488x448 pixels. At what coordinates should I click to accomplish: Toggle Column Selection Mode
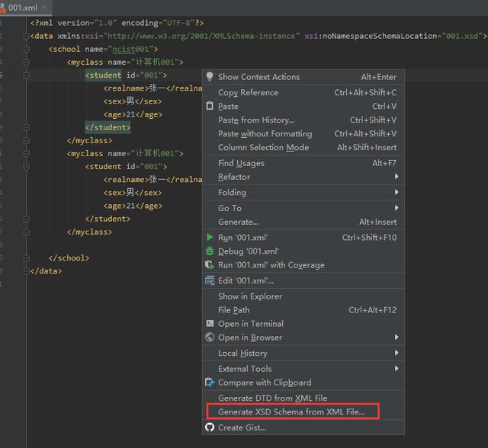pos(303,147)
